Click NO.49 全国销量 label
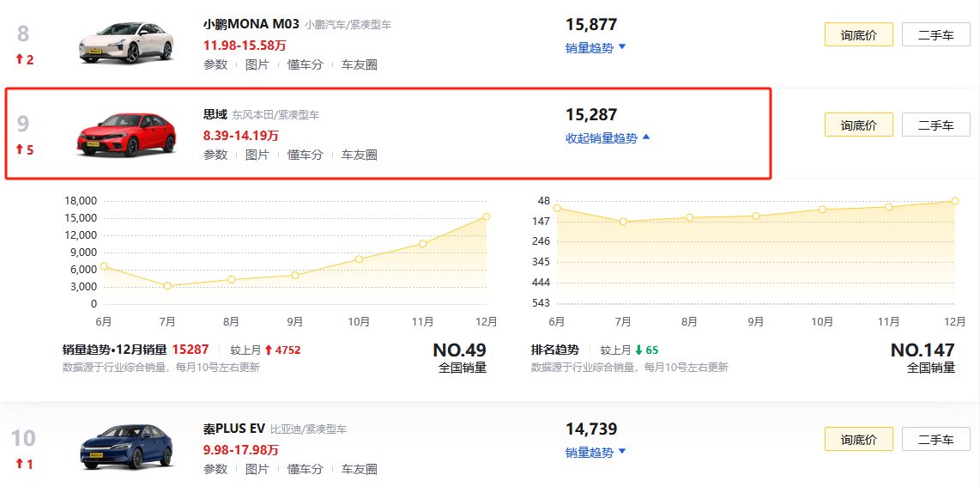Screen dimensions: 980x487 459,358
